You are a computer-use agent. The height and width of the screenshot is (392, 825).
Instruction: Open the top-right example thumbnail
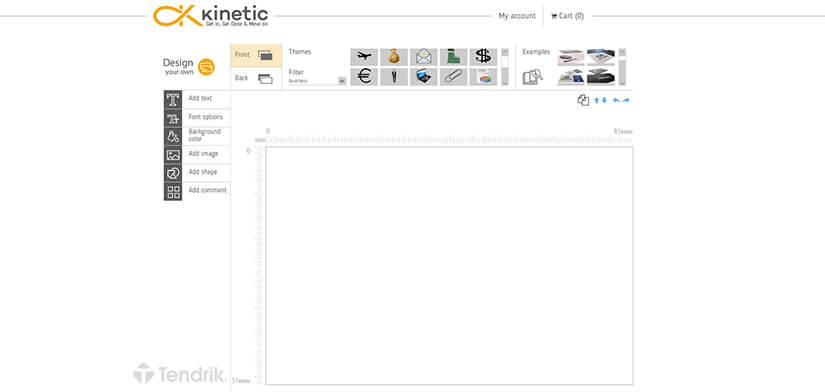[601, 57]
